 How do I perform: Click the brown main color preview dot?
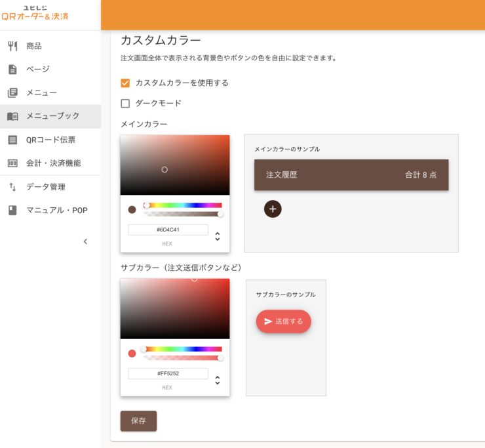click(132, 210)
